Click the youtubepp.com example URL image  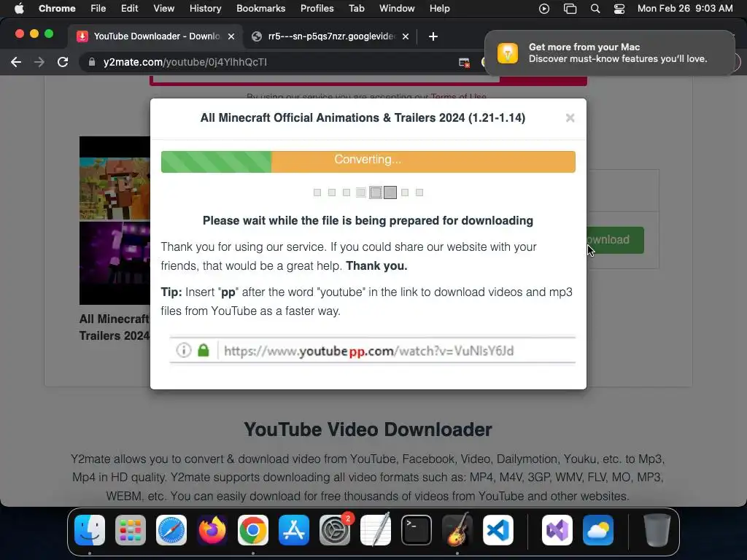pos(373,350)
